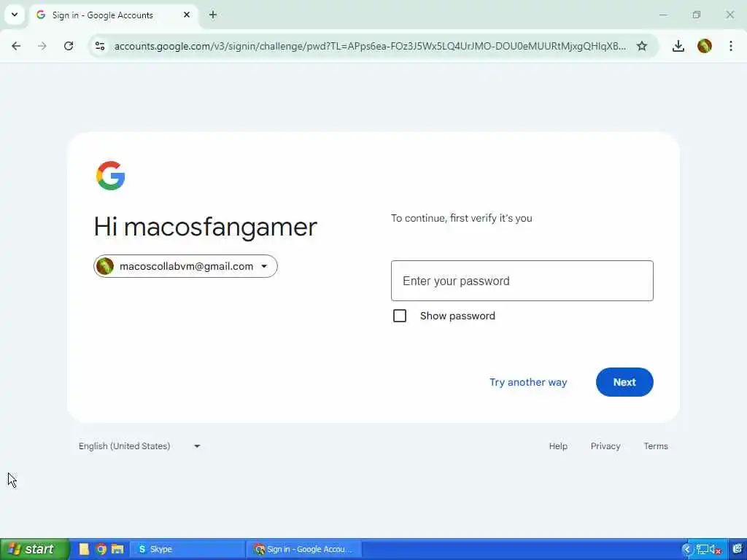Open the Chrome profile avatar
The image size is (747, 560).
point(705,46)
